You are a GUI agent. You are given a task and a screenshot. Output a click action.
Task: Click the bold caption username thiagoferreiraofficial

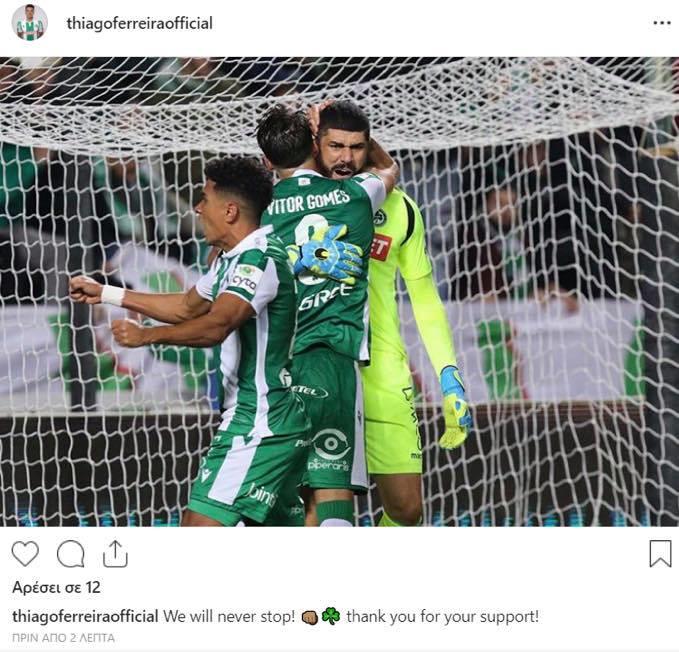(85, 616)
